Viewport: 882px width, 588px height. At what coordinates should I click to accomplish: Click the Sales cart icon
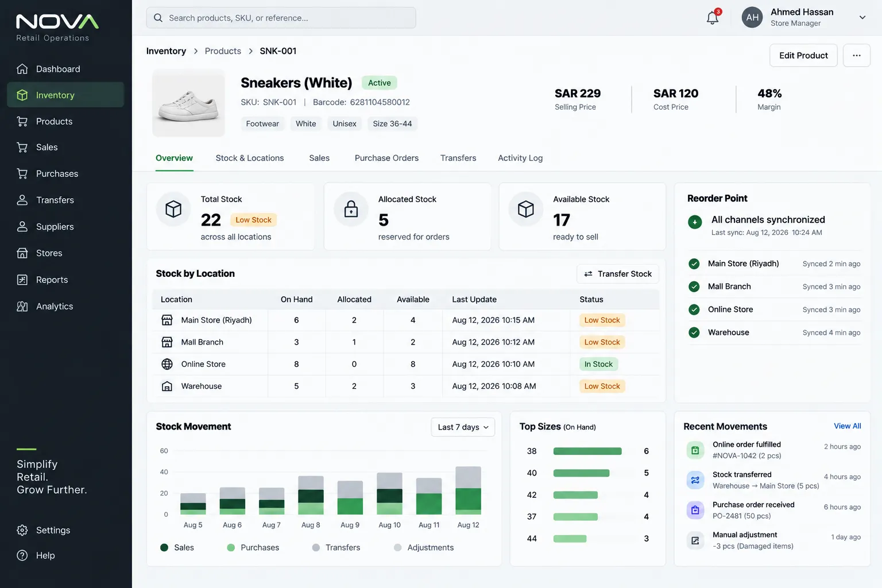pyautogui.click(x=22, y=148)
